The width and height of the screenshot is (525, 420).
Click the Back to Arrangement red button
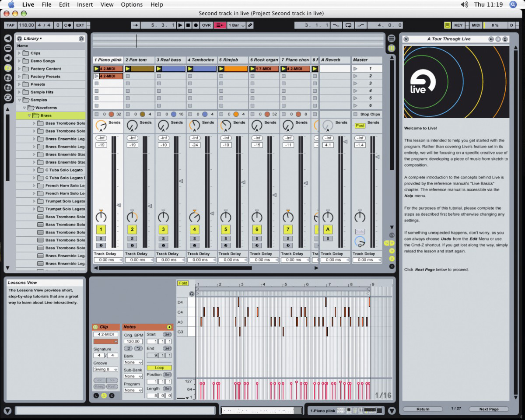click(x=220, y=25)
